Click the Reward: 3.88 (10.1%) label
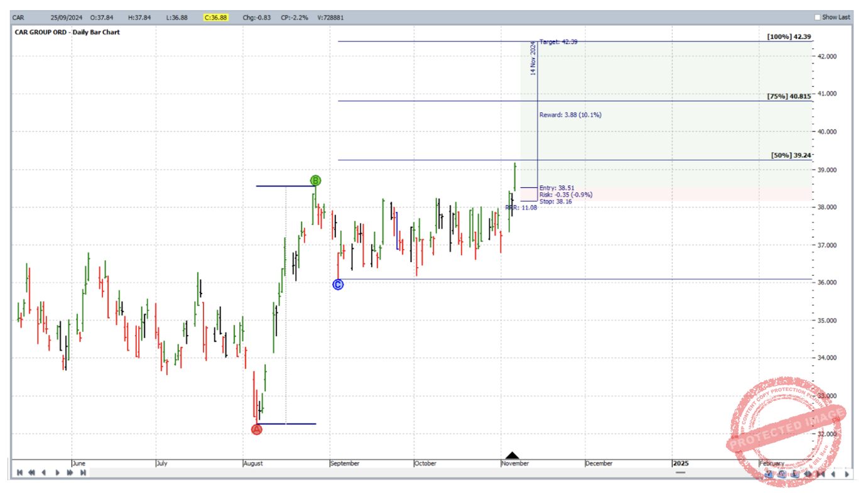Viewport: 868px width, 499px height. tap(561, 115)
